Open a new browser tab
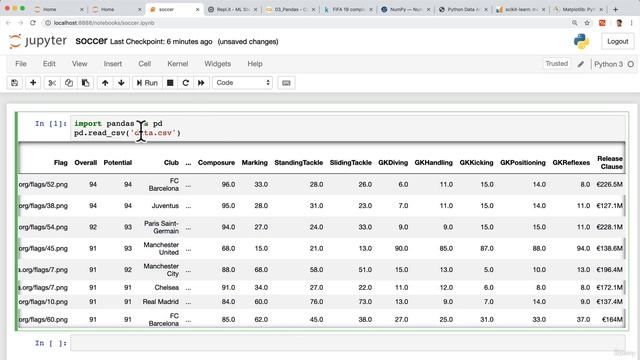Image resolution: width=640 pixels, height=360 pixels. [x=616, y=9]
